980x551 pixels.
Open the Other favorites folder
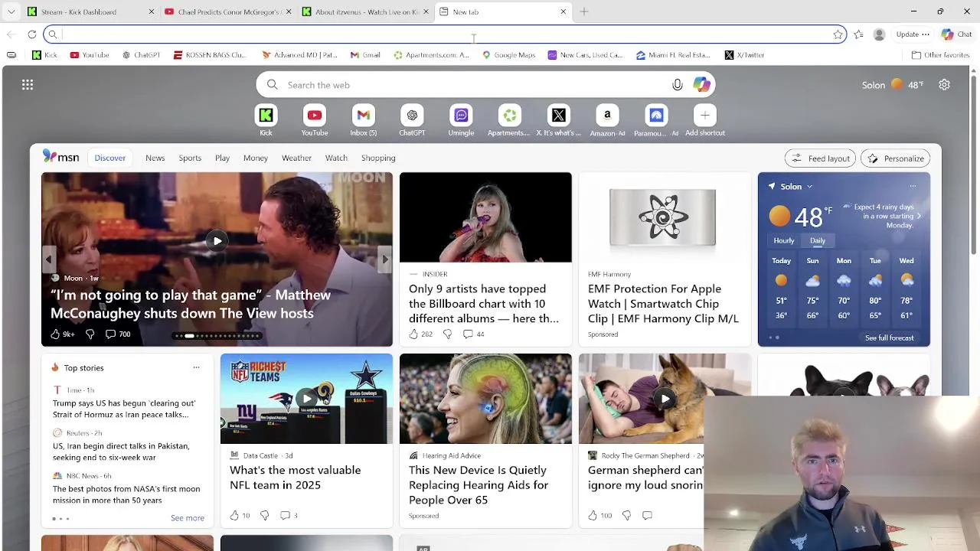tap(941, 55)
